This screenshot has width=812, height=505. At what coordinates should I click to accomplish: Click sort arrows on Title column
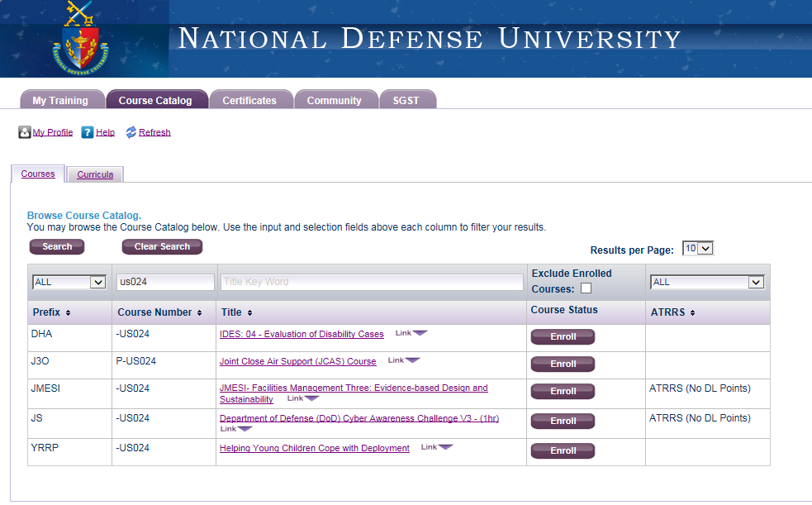point(249,313)
